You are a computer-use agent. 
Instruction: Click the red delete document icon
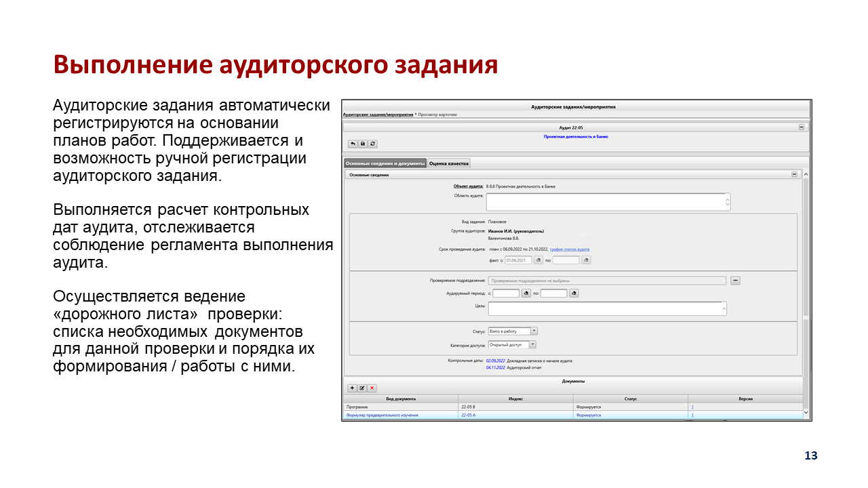[x=372, y=388]
